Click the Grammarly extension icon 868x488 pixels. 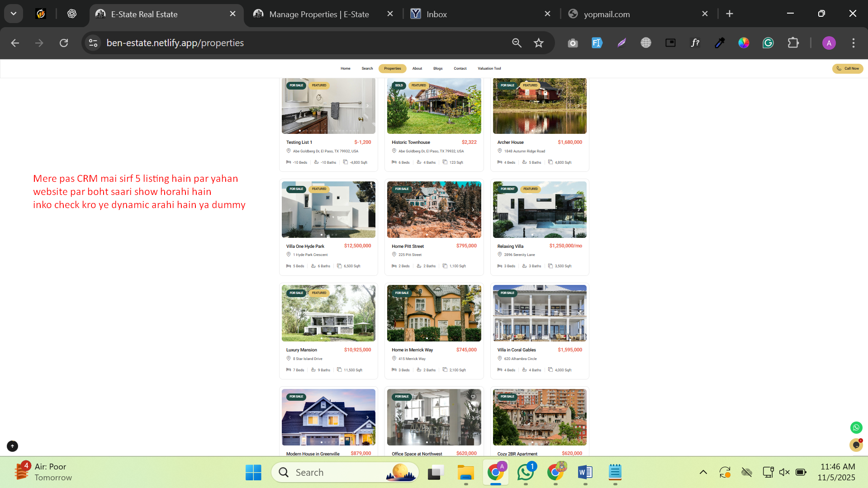coord(768,43)
